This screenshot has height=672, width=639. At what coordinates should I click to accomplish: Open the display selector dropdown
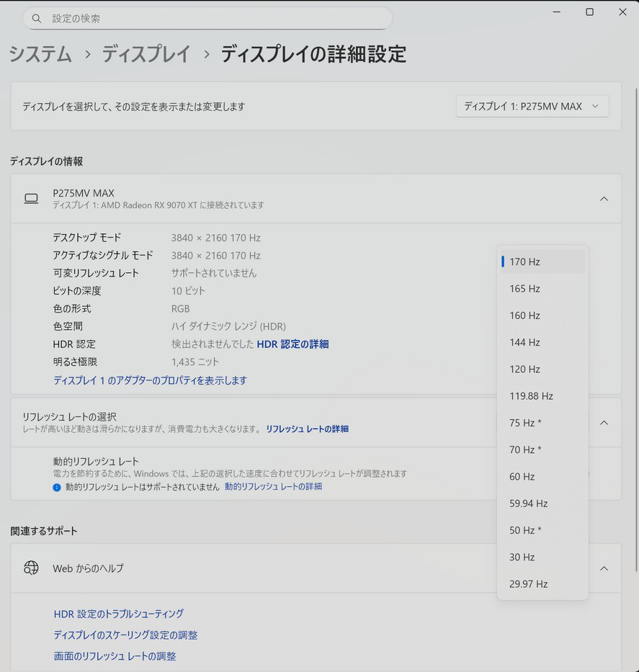click(532, 106)
